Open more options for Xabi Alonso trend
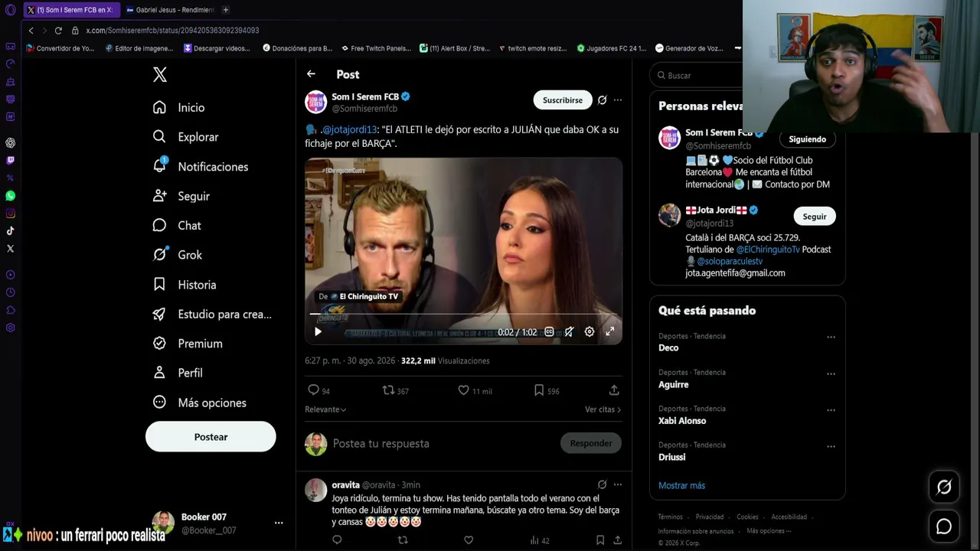The width and height of the screenshot is (980, 551). click(831, 409)
